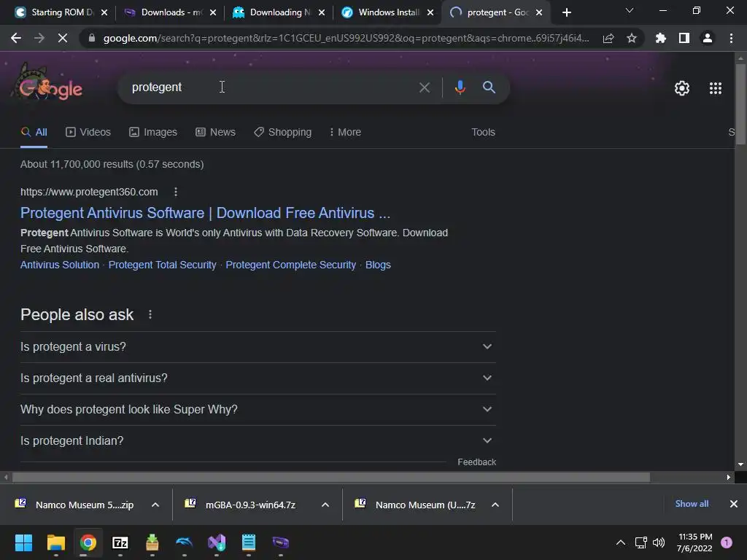The image size is (747, 560).
Task: Bookmark this page with the star icon
Action: (631, 38)
